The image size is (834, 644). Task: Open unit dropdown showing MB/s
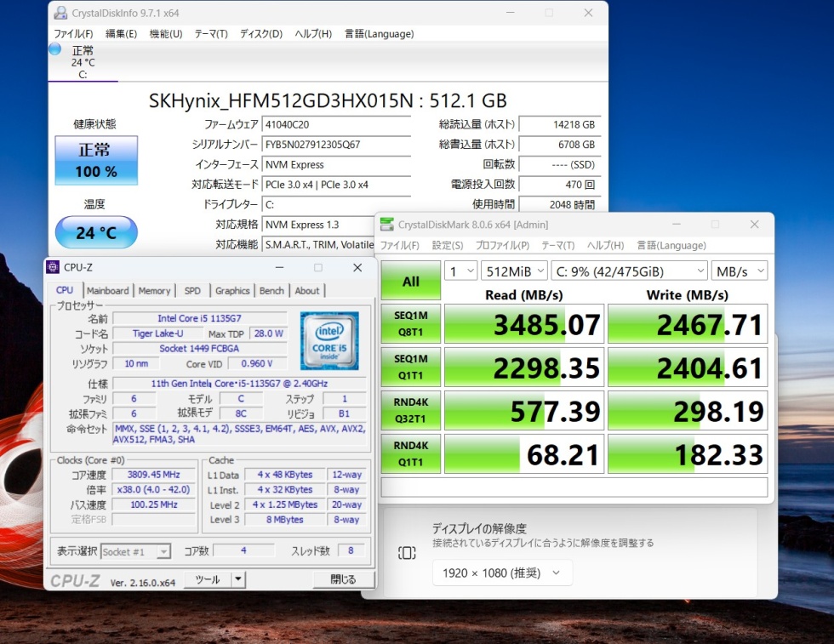740,271
